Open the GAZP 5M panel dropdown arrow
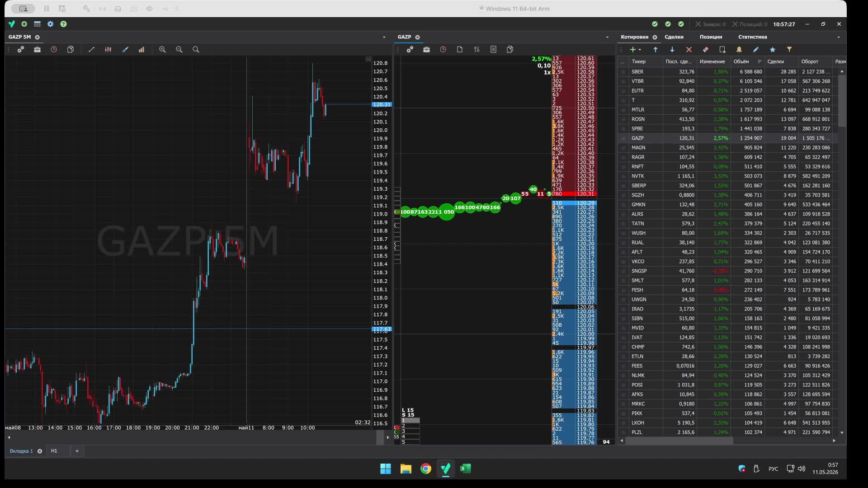868x488 pixels. [384, 37]
